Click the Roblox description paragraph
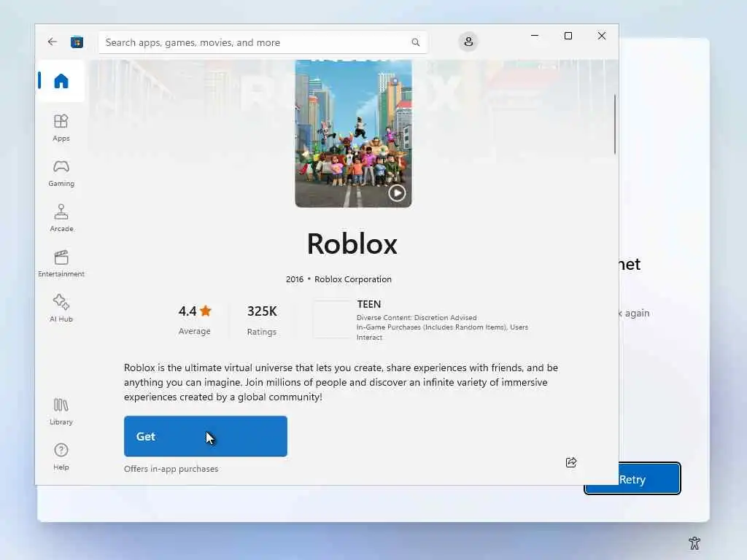 (341, 382)
